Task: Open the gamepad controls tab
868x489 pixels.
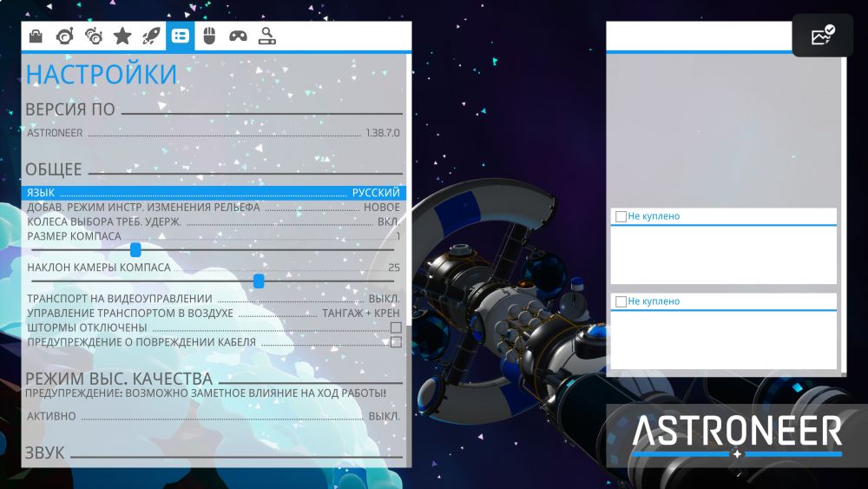Action: click(x=237, y=36)
